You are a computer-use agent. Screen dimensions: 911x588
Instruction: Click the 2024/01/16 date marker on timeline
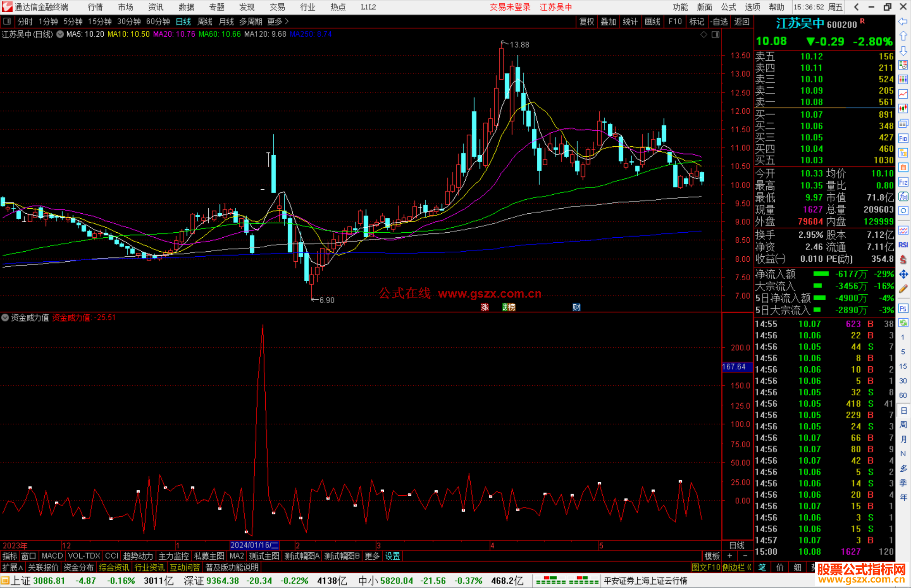[254, 545]
